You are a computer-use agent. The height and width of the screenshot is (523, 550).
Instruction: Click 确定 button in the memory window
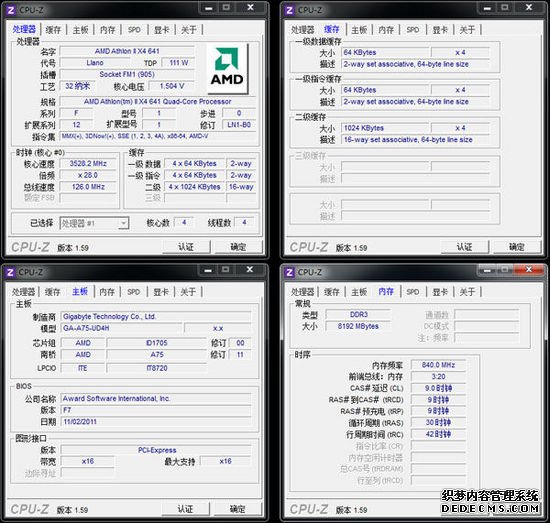(517, 509)
